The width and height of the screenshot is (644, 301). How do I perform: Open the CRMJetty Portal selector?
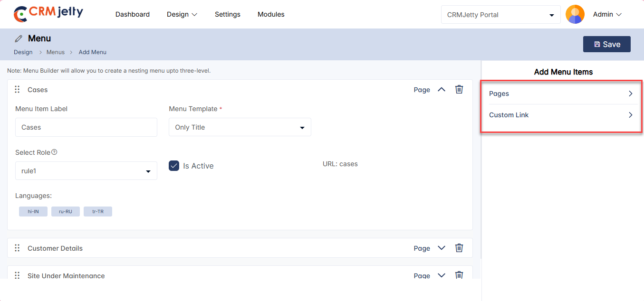(500, 15)
